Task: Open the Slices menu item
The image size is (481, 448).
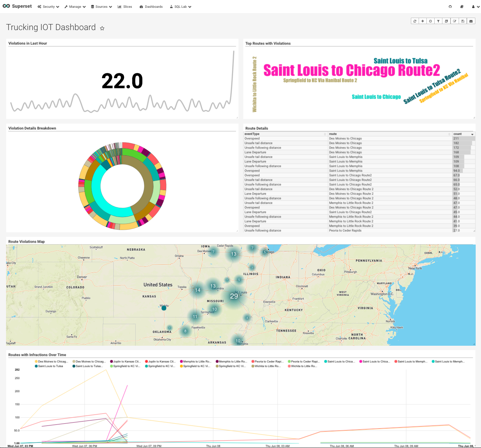Action: coord(125,7)
